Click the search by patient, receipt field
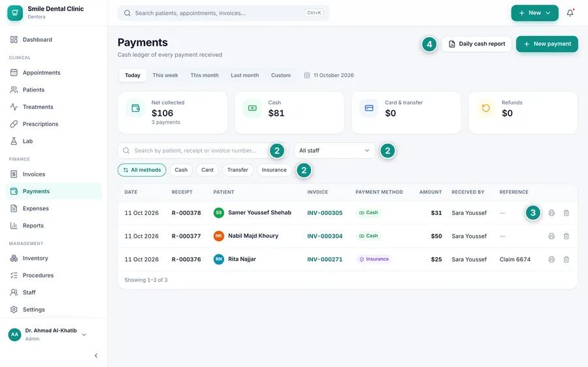This screenshot has width=588, height=367. click(203, 150)
